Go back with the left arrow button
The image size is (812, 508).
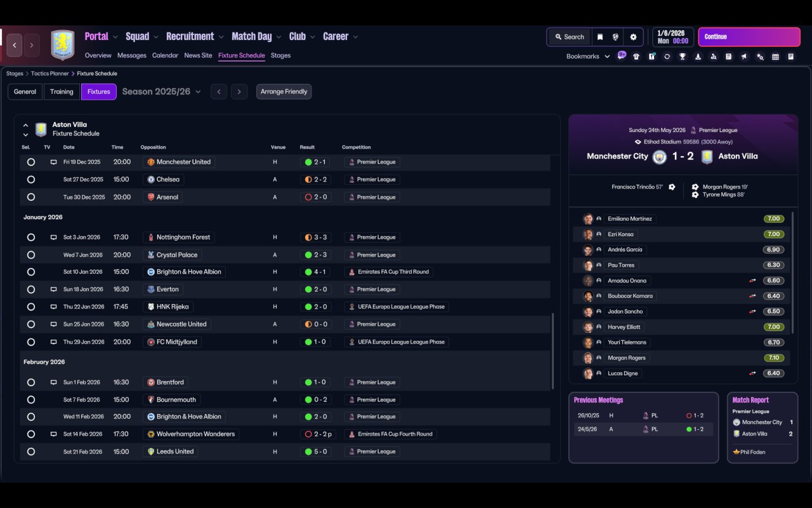(x=15, y=45)
